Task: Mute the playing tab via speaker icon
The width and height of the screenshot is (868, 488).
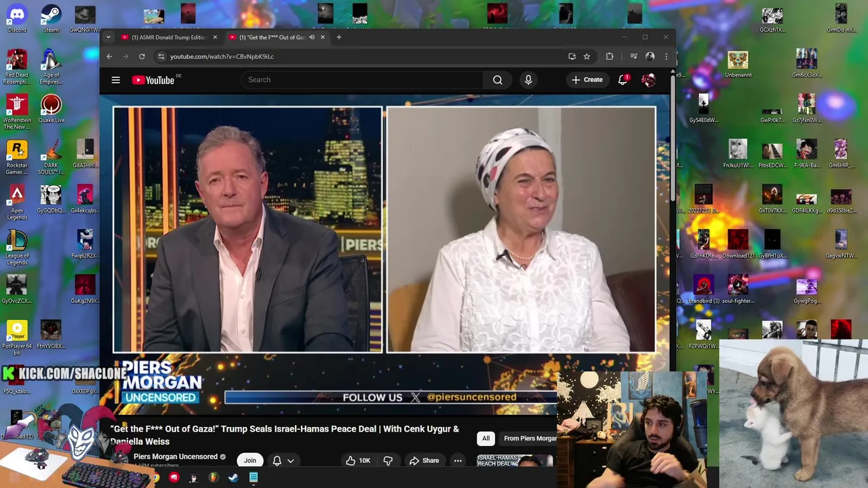Action: (x=312, y=37)
